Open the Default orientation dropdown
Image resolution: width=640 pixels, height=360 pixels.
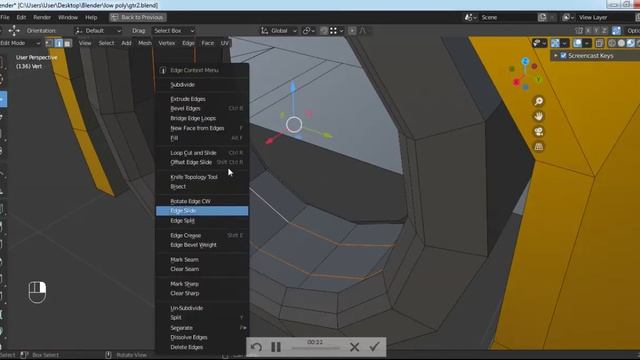coord(98,31)
